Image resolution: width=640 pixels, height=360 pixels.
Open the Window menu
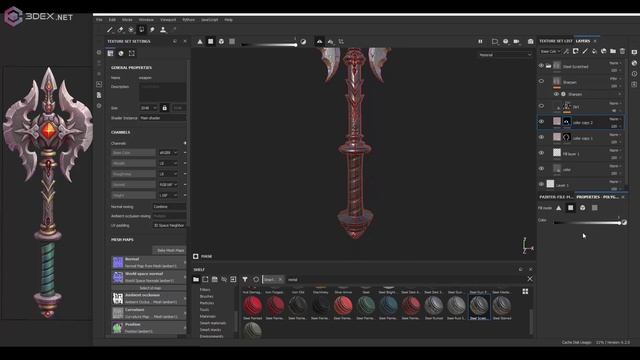coord(146,20)
